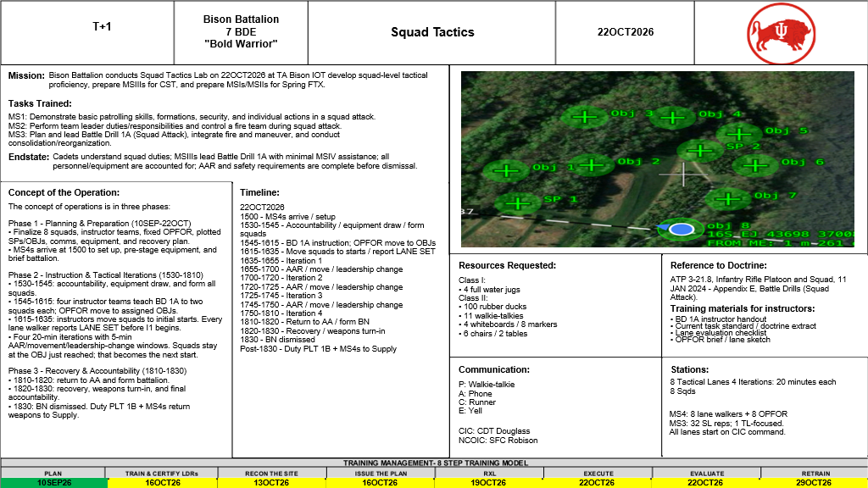The height and width of the screenshot is (488, 868).
Task: Click the 'OPFOR brief / lane sketch' item
Action: click(721, 339)
